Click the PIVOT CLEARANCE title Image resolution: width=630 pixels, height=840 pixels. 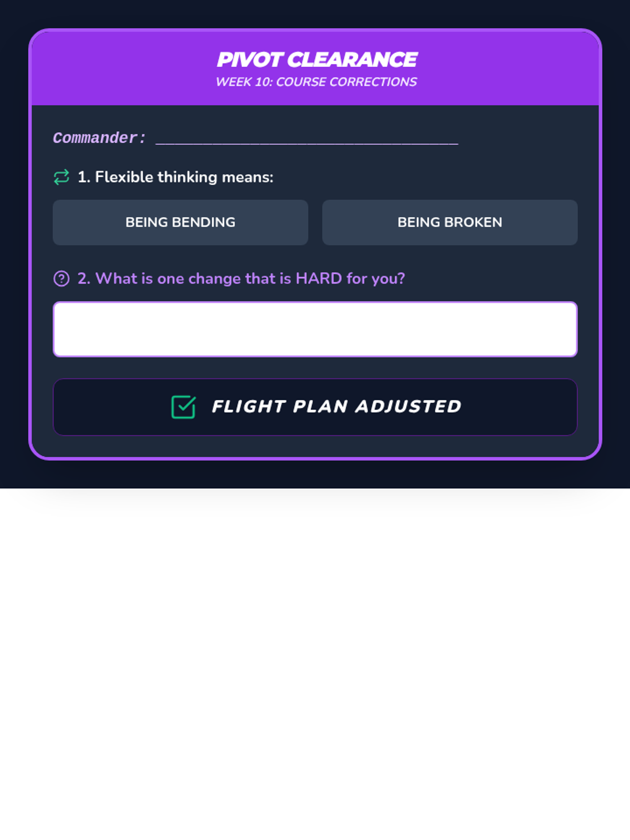pos(317,59)
